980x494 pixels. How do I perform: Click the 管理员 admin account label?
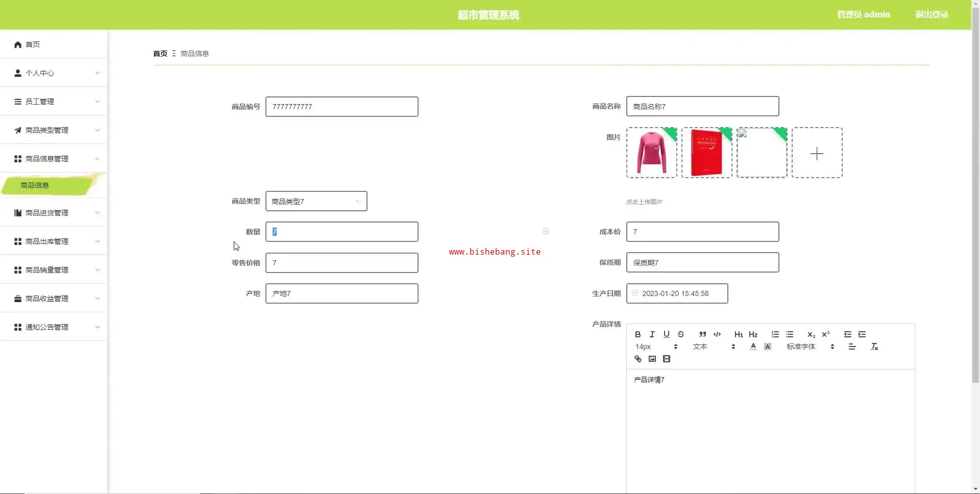[863, 14]
